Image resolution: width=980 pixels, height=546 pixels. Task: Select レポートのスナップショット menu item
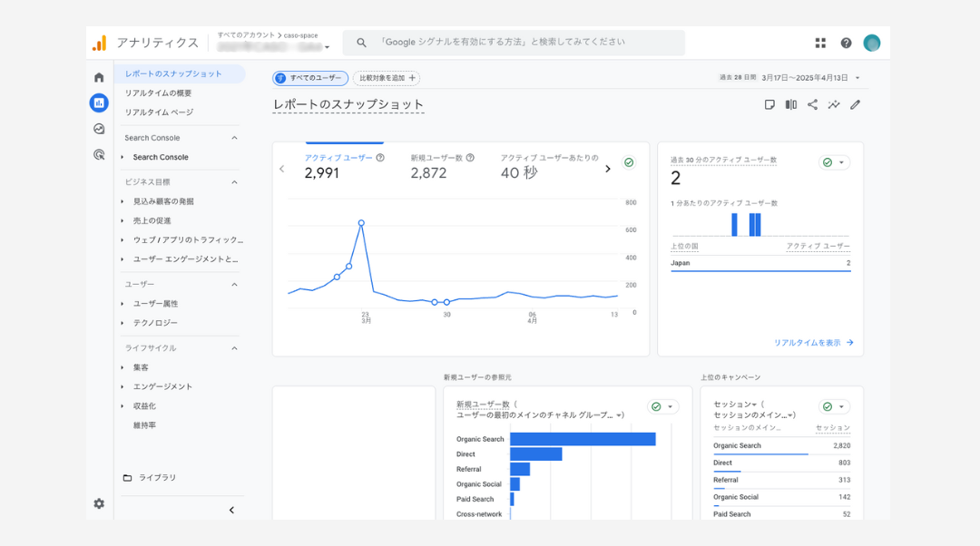(180, 73)
